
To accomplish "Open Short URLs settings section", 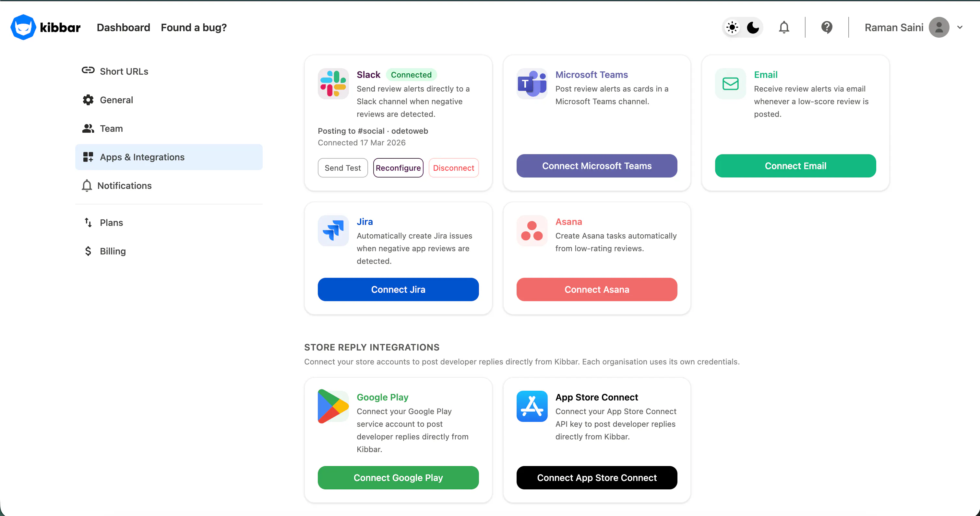I will [x=169, y=71].
